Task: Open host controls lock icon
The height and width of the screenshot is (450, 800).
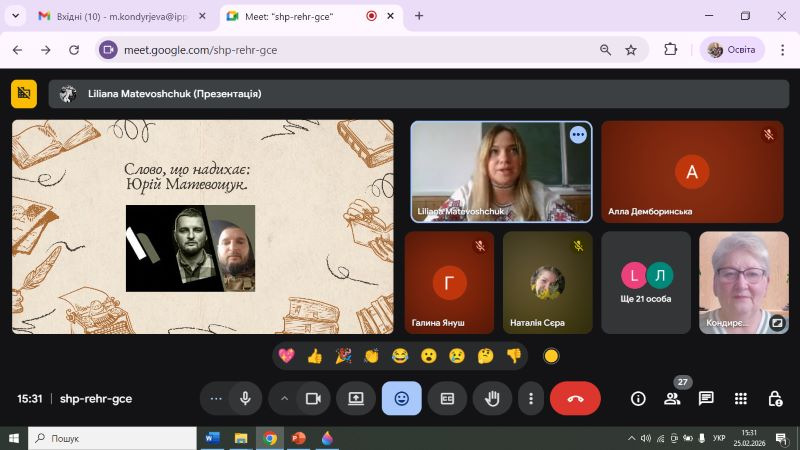Action: click(775, 398)
